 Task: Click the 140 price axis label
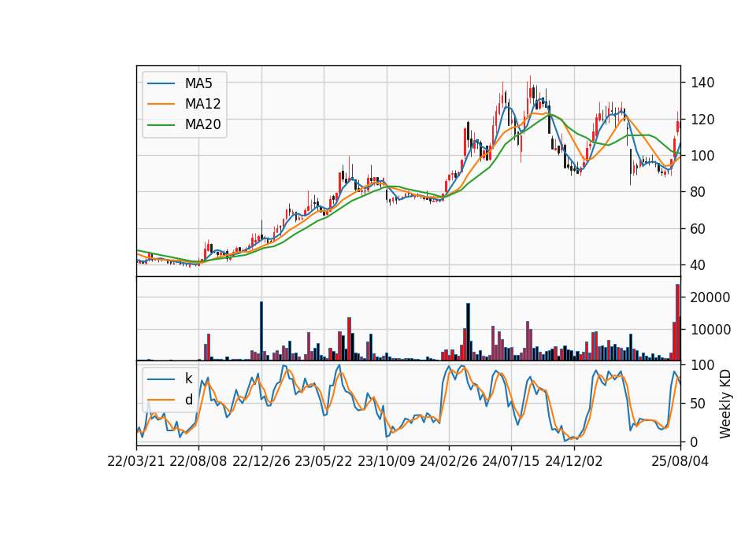pos(702,83)
